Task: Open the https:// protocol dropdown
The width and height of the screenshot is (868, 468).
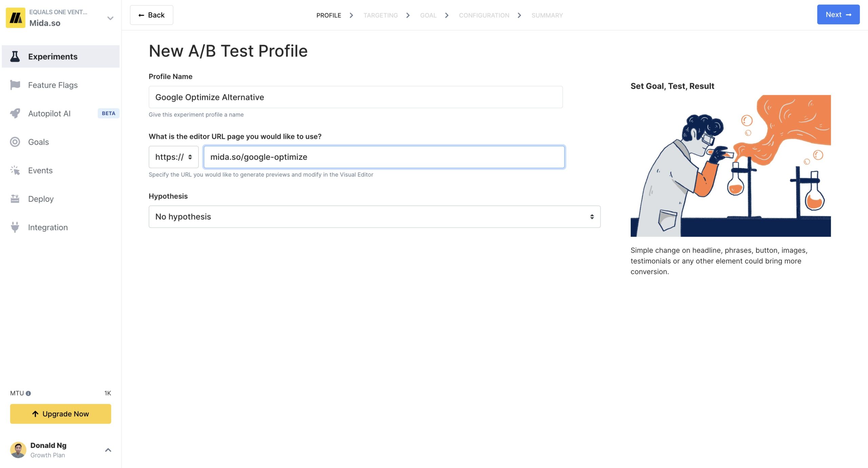Action: (174, 157)
